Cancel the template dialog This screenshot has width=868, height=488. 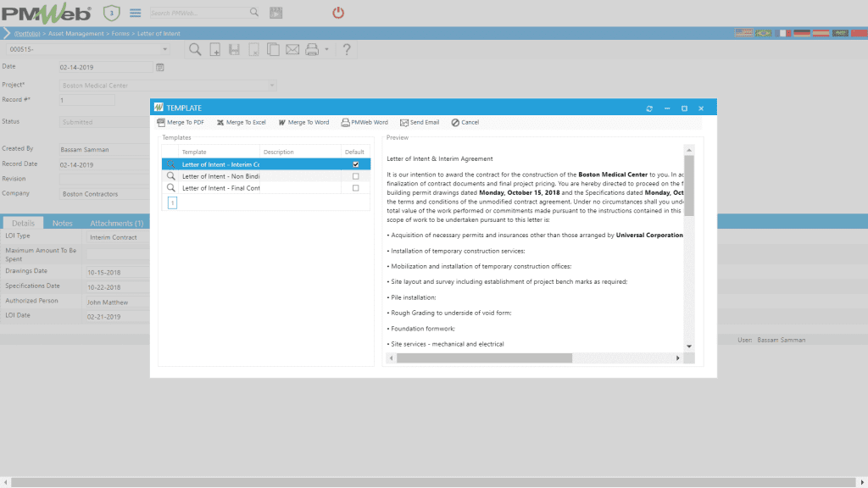465,122
